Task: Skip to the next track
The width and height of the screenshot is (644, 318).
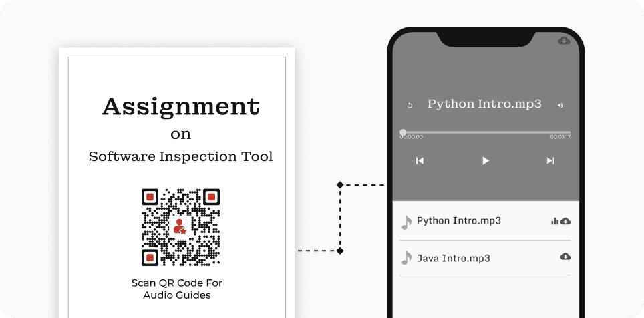Action: click(x=550, y=160)
